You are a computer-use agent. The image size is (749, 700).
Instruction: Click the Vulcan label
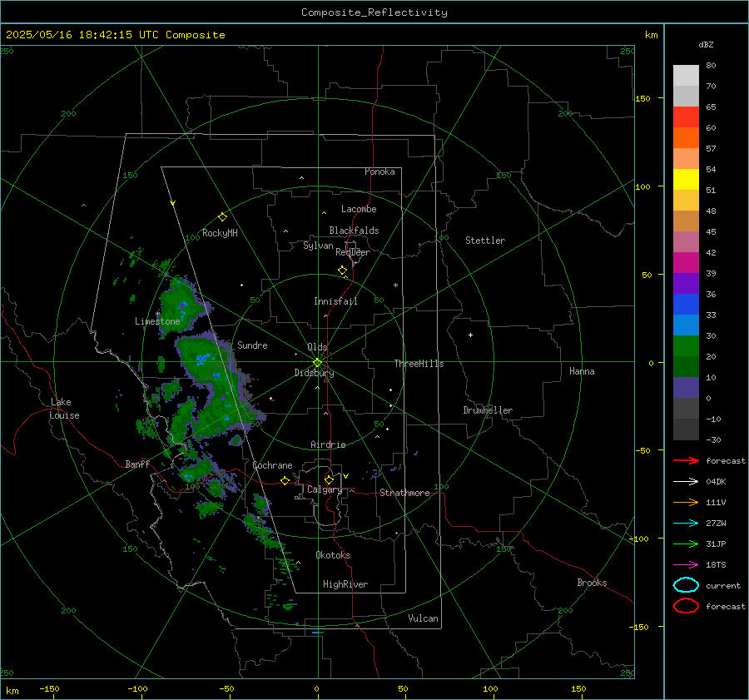(x=423, y=618)
